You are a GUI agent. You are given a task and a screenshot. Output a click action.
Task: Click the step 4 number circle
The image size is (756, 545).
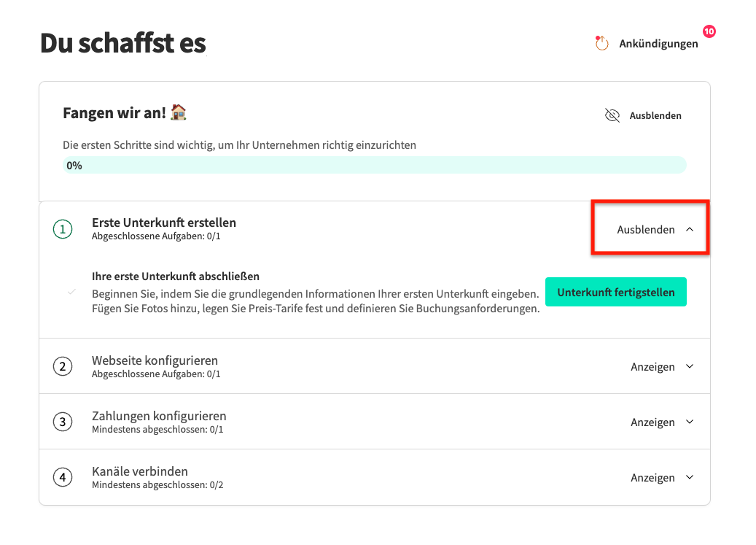[x=63, y=477]
